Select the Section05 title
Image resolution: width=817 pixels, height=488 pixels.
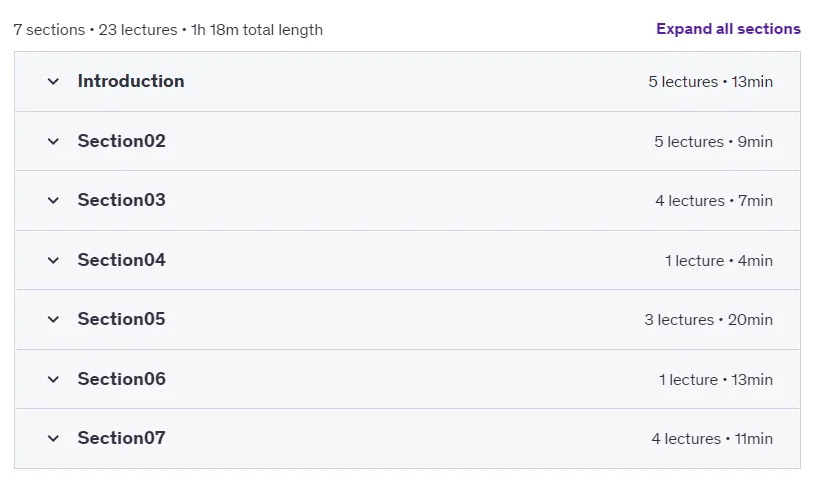[x=121, y=319]
